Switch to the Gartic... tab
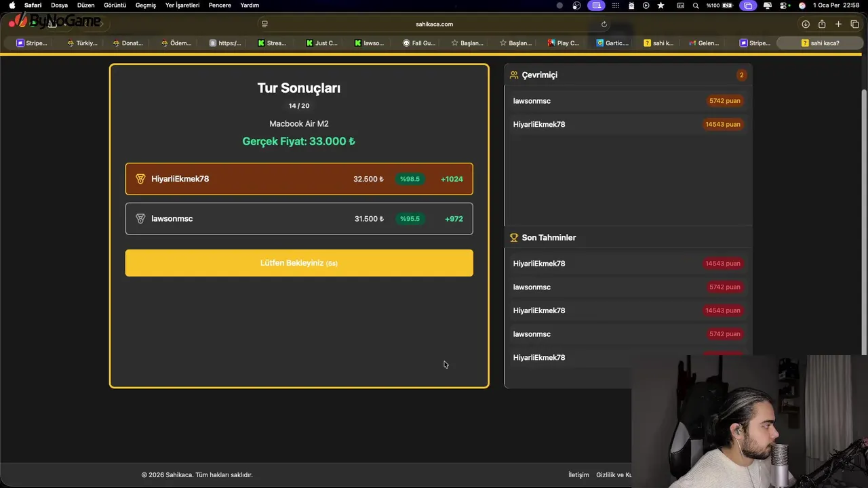 click(x=612, y=43)
